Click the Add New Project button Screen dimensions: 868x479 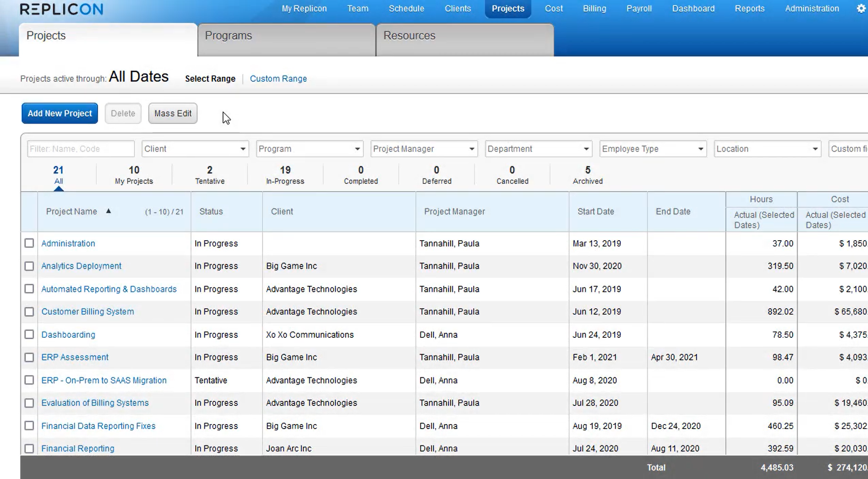click(x=60, y=114)
